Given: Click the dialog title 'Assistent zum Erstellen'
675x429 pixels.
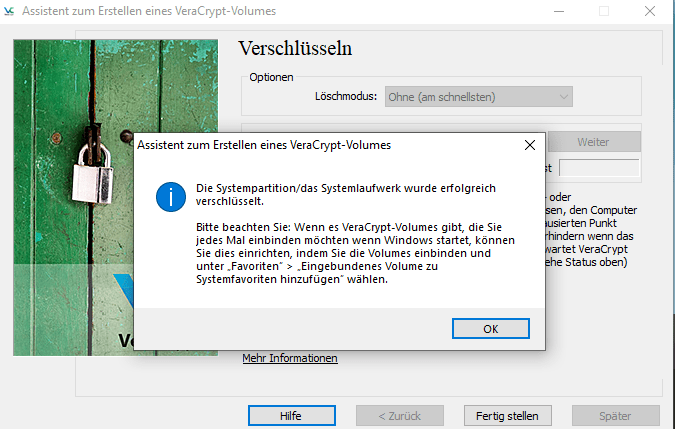Looking at the screenshot, I should tap(264, 145).
